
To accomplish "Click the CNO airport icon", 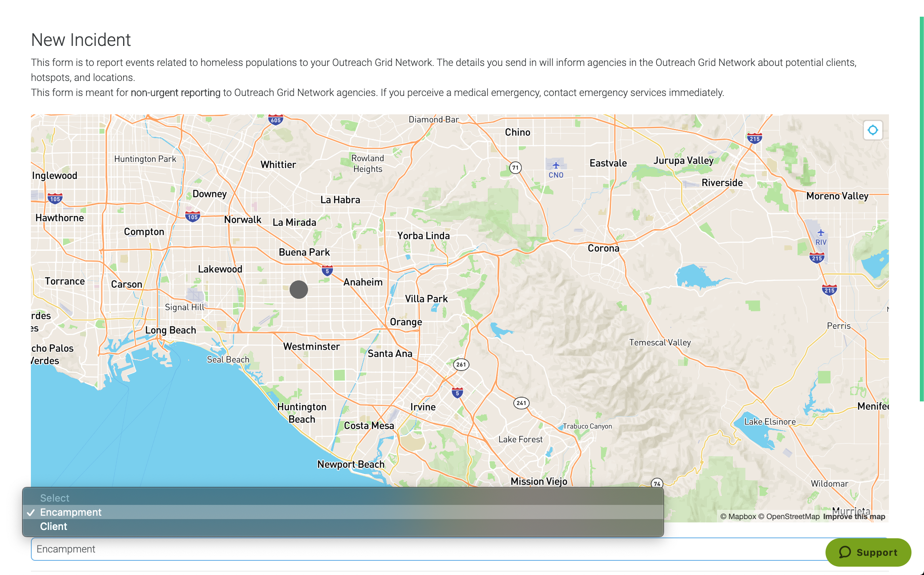I will 556,166.
